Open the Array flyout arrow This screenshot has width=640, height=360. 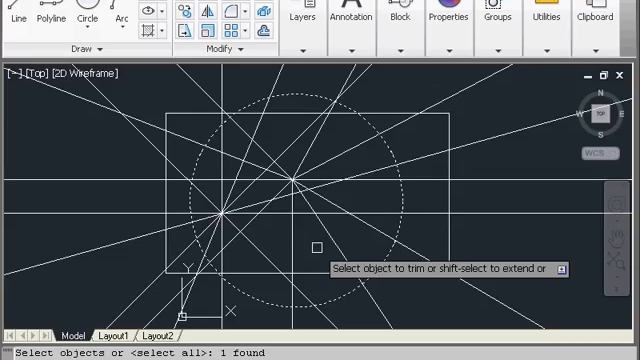pyautogui.click(x=245, y=31)
